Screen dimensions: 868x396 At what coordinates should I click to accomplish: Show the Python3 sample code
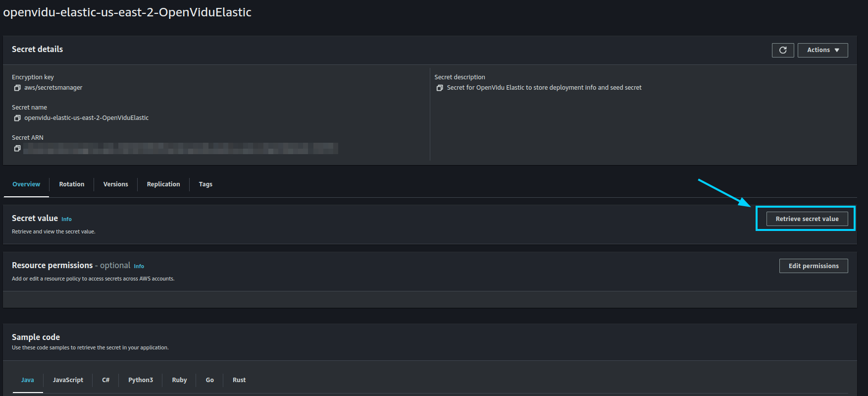tap(141, 380)
